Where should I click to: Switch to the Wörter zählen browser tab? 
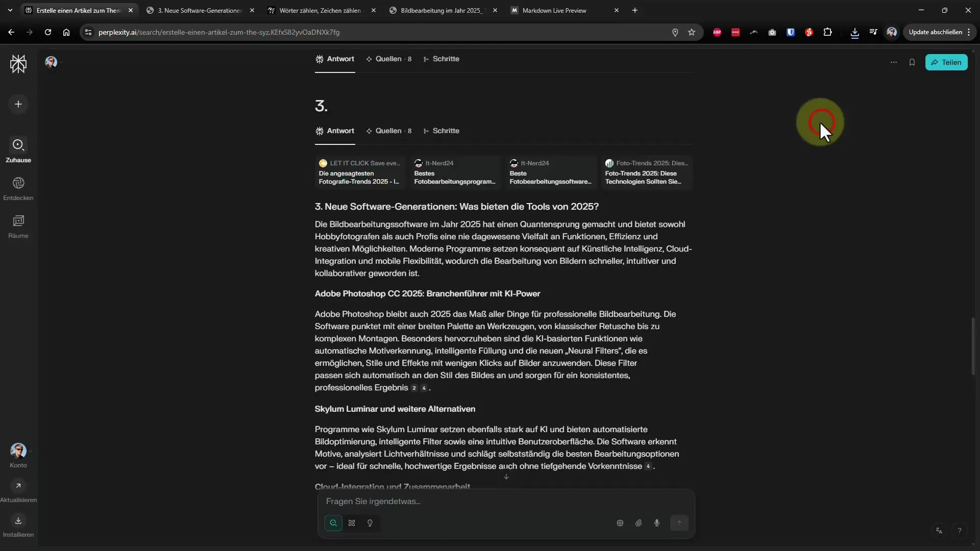pyautogui.click(x=320, y=10)
